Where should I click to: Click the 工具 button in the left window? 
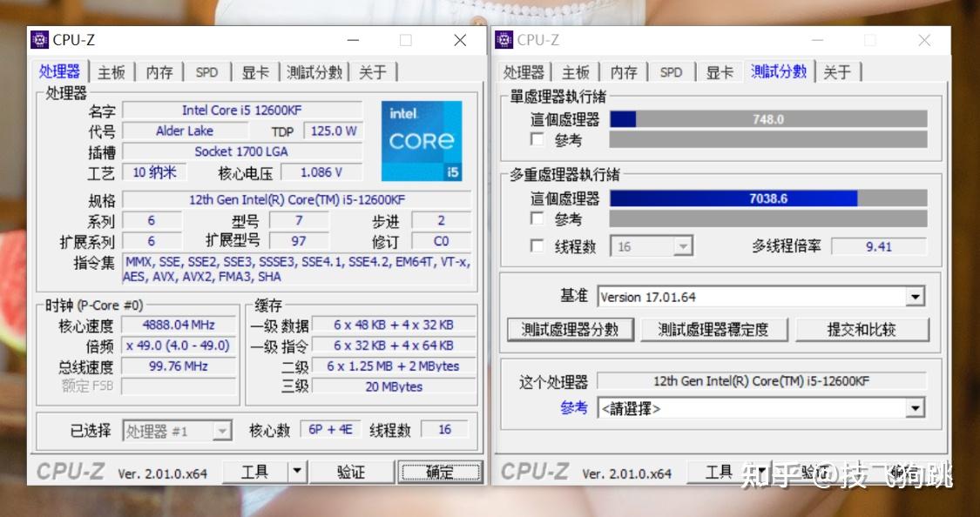coord(255,472)
